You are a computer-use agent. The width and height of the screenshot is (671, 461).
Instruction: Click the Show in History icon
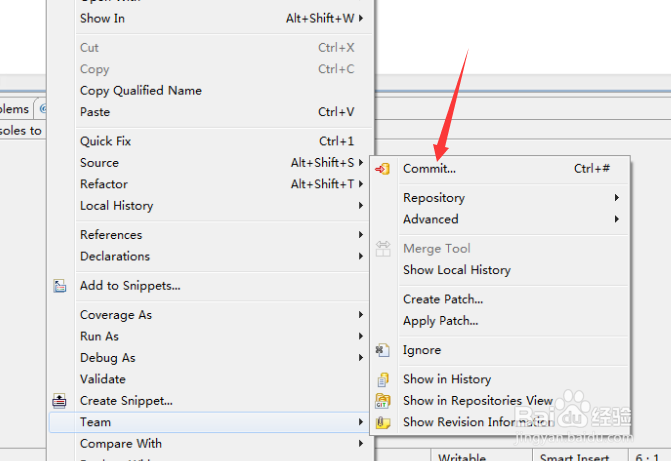click(x=383, y=379)
